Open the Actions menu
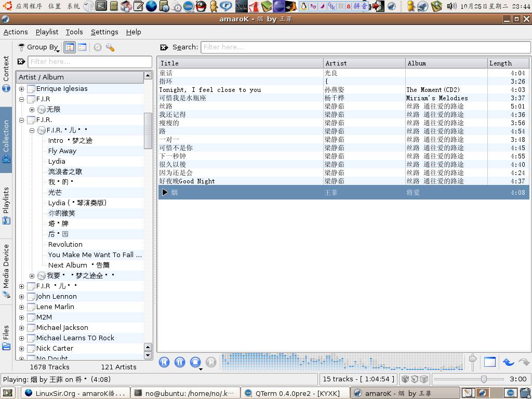 pyautogui.click(x=16, y=32)
